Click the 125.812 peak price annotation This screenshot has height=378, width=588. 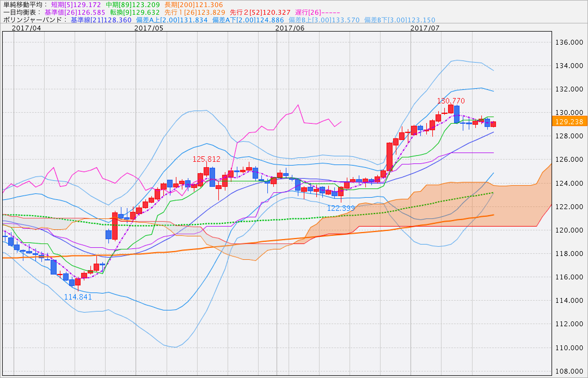click(206, 159)
